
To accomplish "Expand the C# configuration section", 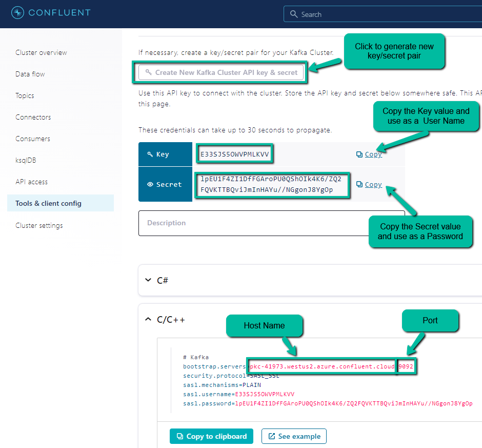I will tap(148, 280).
